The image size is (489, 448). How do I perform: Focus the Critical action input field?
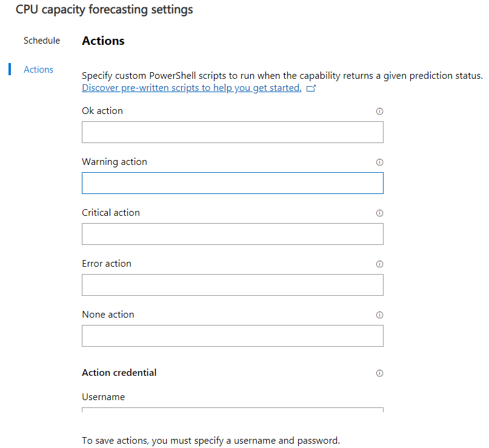coord(232,234)
